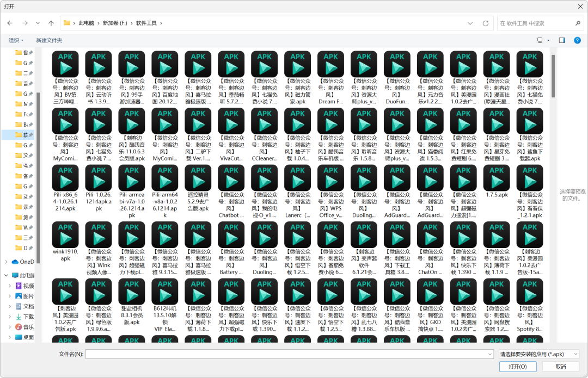Open 音乐 in navigation pane
This screenshot has height=378, width=588.
(x=24, y=327)
